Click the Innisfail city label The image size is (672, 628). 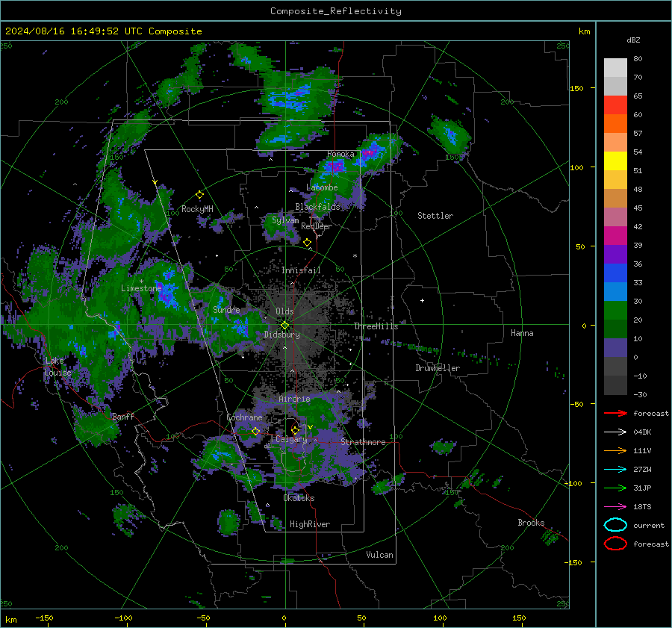[301, 270]
